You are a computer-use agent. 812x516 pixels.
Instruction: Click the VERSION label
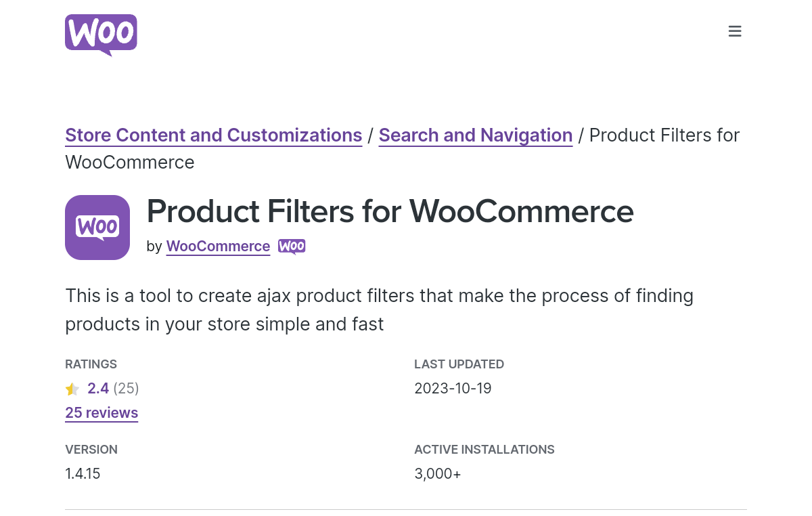[91, 450]
